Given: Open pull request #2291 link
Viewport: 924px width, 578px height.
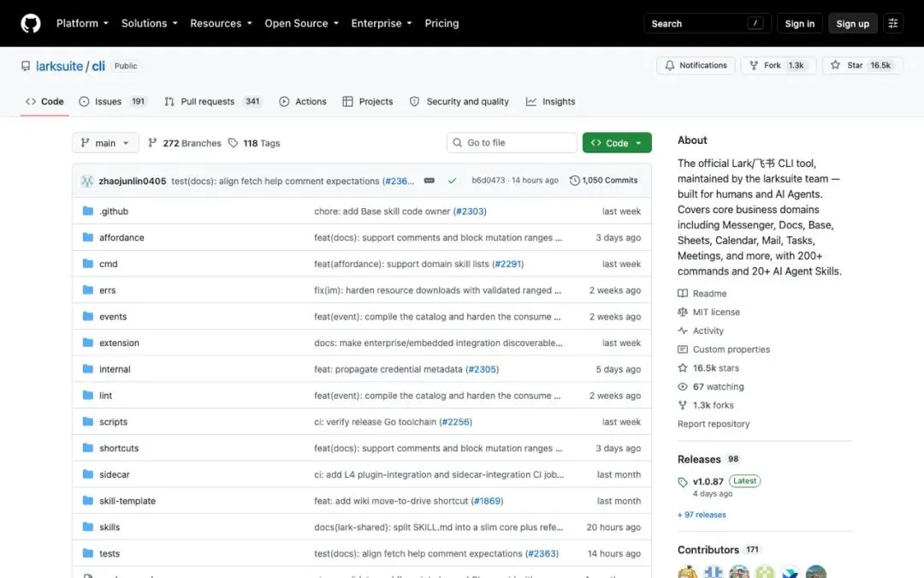Looking at the screenshot, I should (x=507, y=265).
